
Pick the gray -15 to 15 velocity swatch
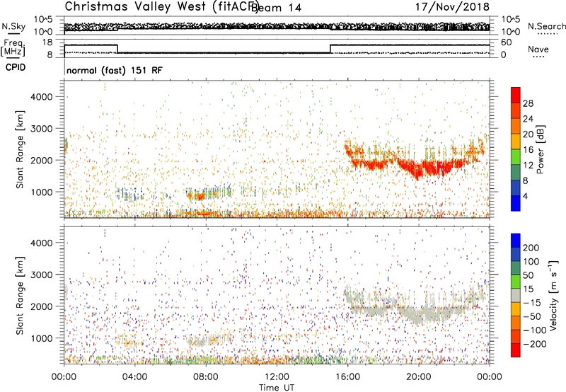(516, 295)
